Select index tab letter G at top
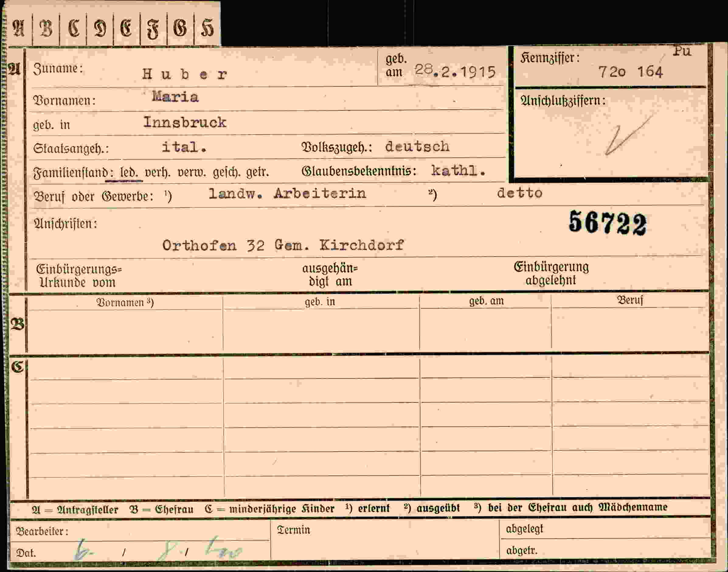 pyautogui.click(x=180, y=28)
